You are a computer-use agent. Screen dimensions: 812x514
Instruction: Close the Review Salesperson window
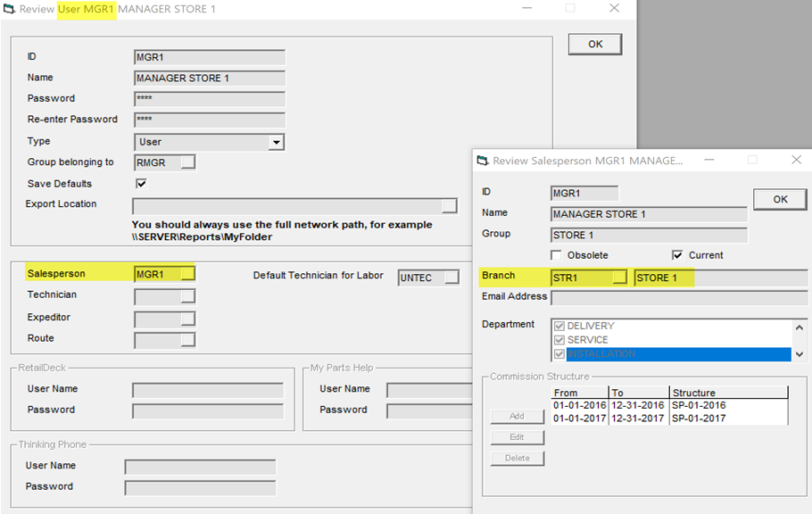pos(797,160)
